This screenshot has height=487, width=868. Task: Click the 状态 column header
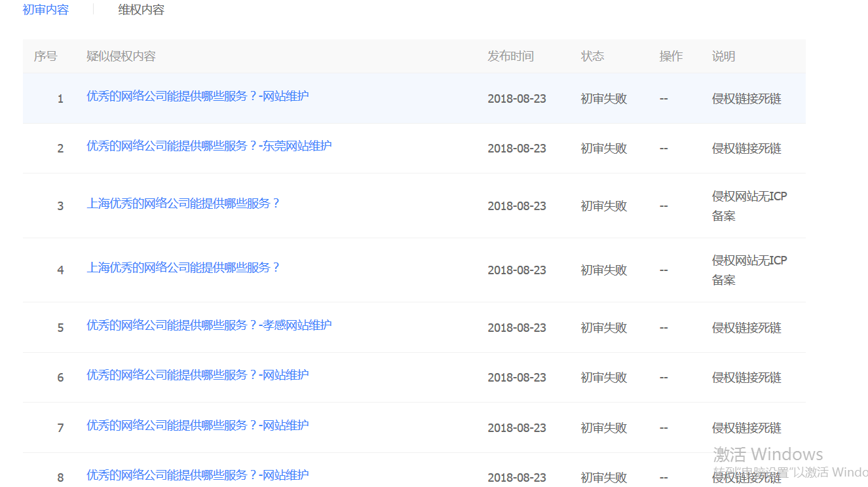tap(592, 56)
